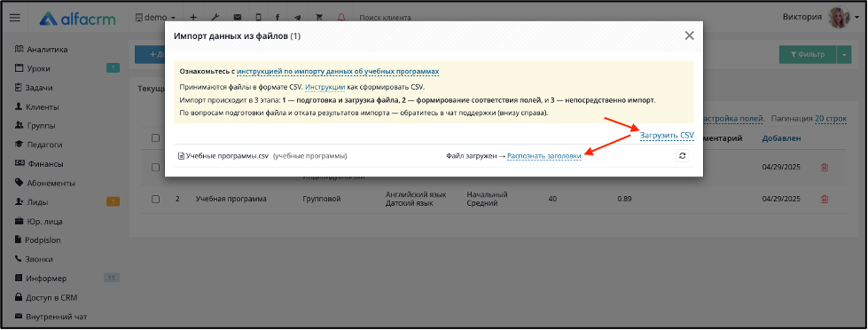This screenshot has height=330, width=868.
Task: Click the plus add icon in top bar
Action: coord(193,18)
